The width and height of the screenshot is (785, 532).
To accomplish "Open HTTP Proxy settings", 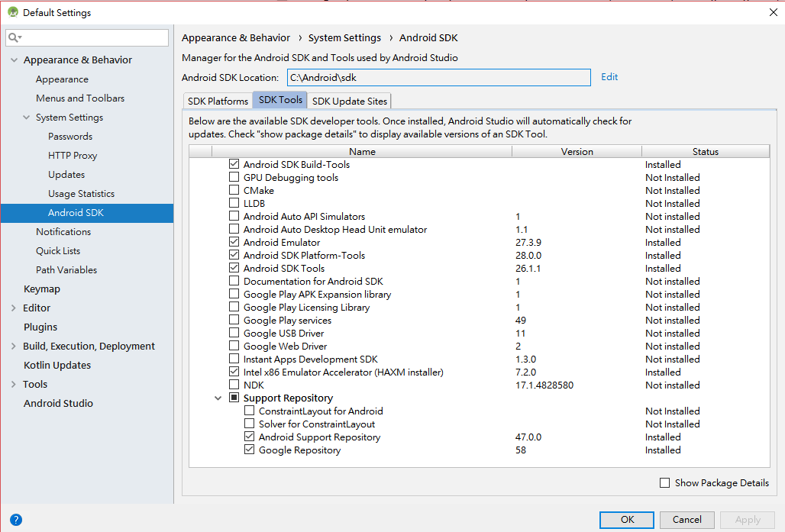I will [73, 155].
